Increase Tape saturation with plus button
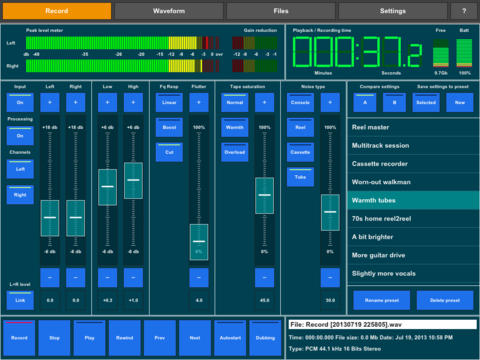 [x=264, y=102]
